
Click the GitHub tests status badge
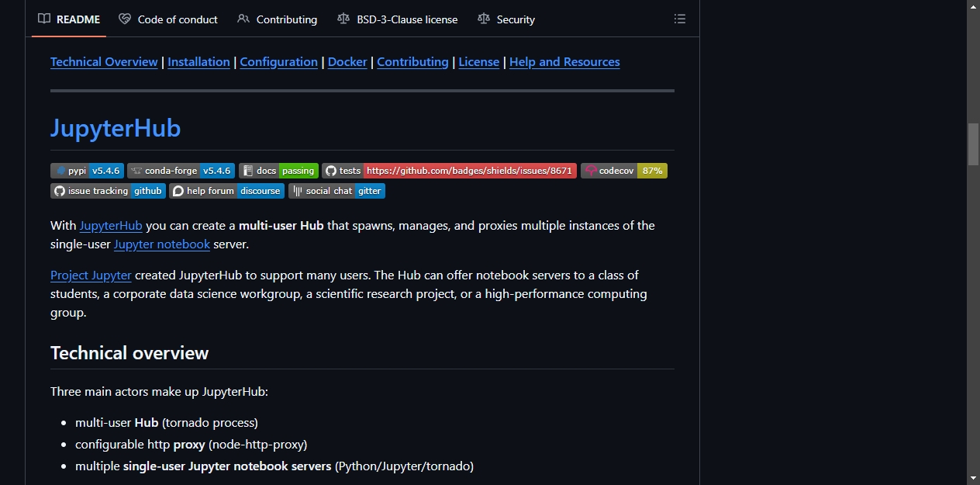pos(449,171)
